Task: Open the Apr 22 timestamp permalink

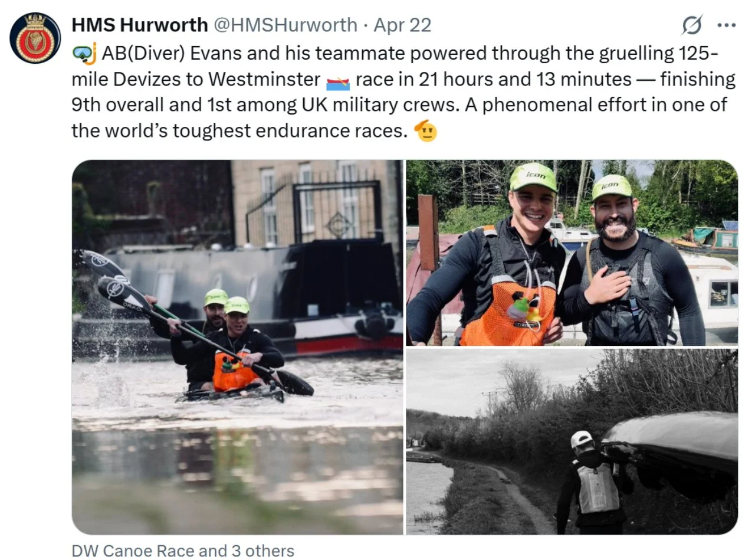Action: coord(402,25)
